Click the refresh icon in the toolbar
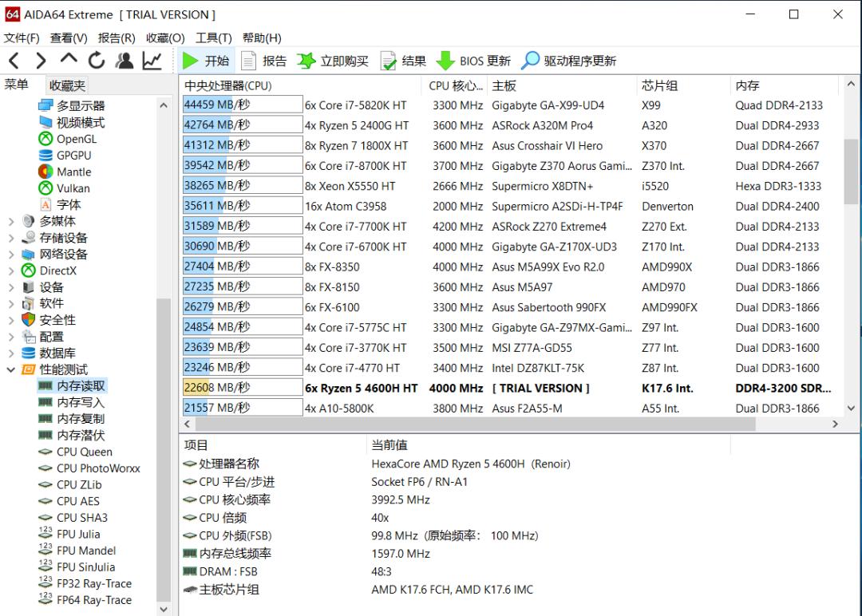862x616 pixels. tap(95, 60)
